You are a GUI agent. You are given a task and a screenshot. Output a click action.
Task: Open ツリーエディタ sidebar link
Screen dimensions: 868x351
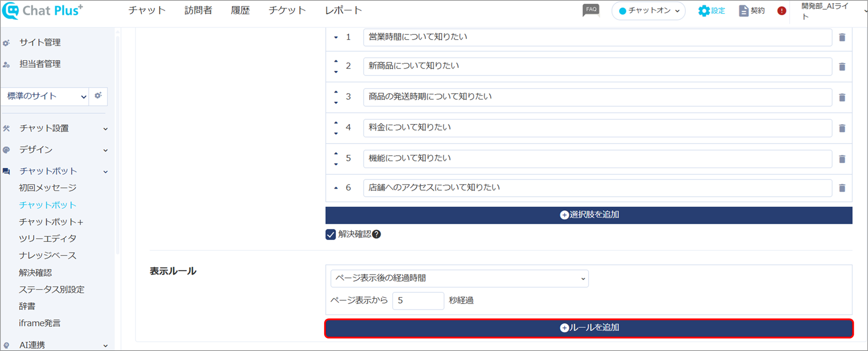point(48,239)
